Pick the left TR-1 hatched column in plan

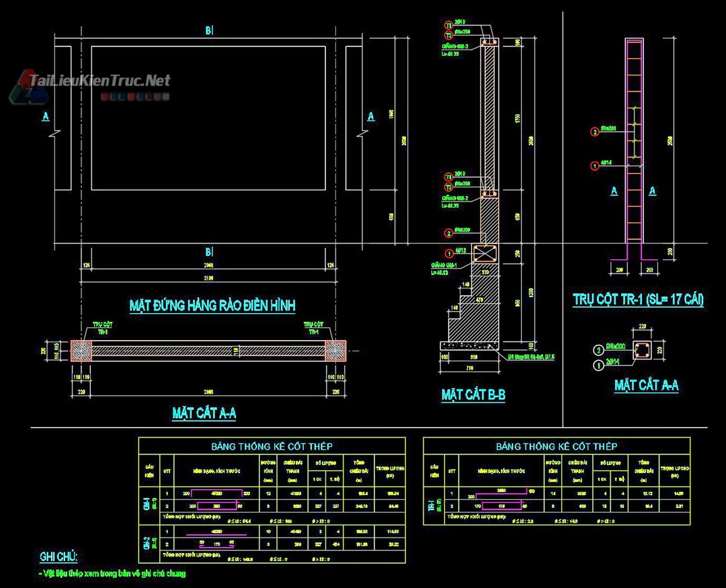[81, 350]
